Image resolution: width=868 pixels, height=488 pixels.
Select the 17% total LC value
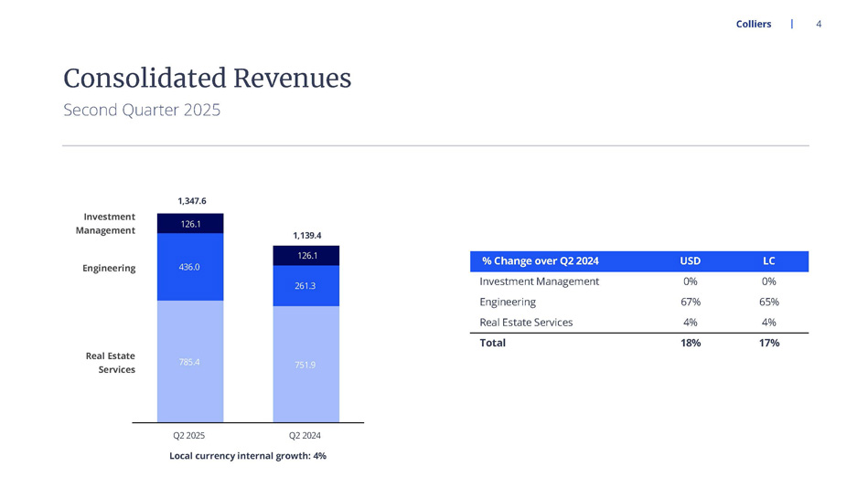click(x=768, y=343)
